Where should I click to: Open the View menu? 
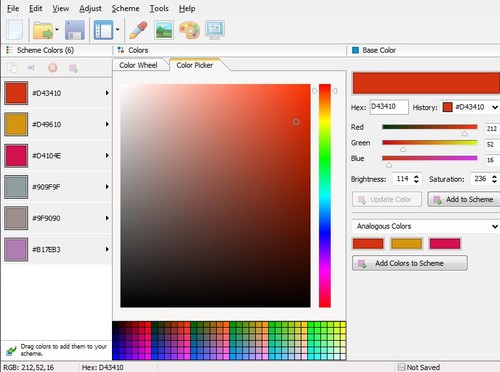point(60,8)
